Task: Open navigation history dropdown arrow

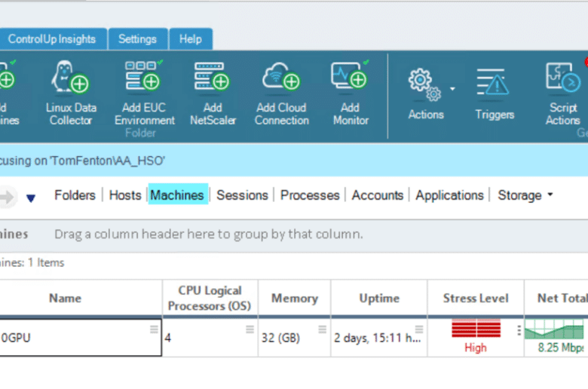Action: [31, 198]
